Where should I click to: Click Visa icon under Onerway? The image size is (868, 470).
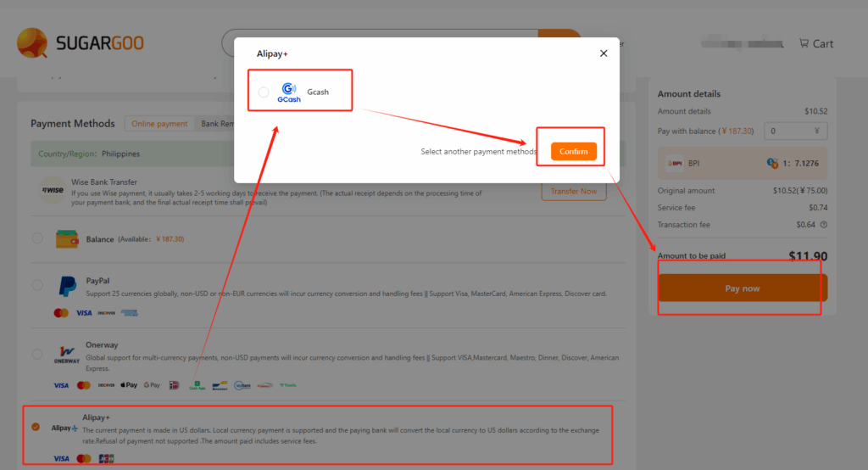(x=61, y=385)
